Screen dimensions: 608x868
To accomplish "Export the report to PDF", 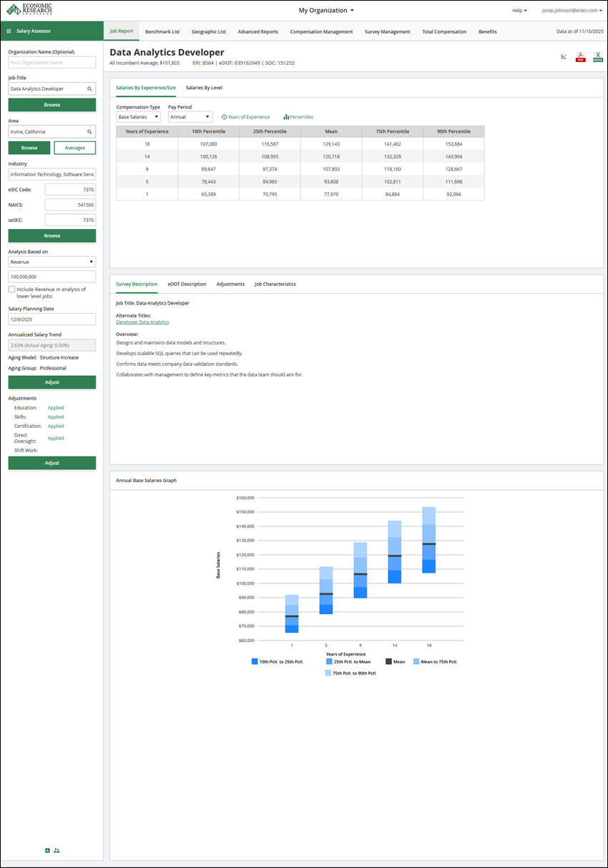I will [580, 57].
